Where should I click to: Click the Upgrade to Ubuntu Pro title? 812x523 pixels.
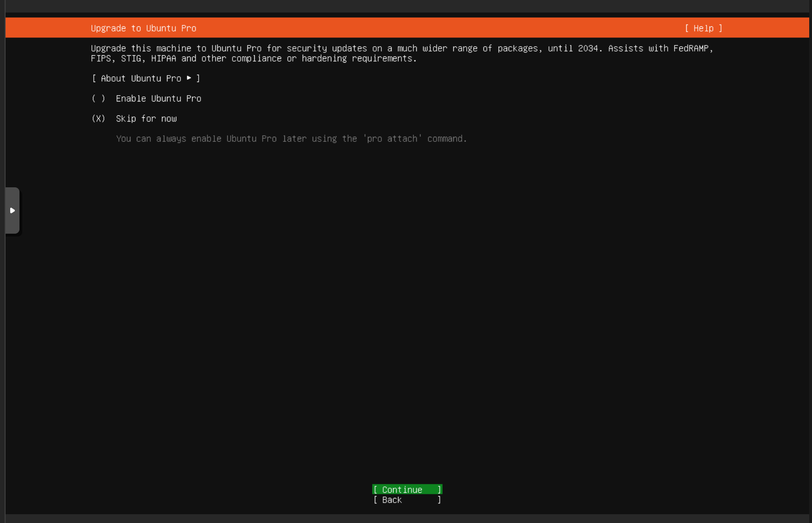[143, 28]
